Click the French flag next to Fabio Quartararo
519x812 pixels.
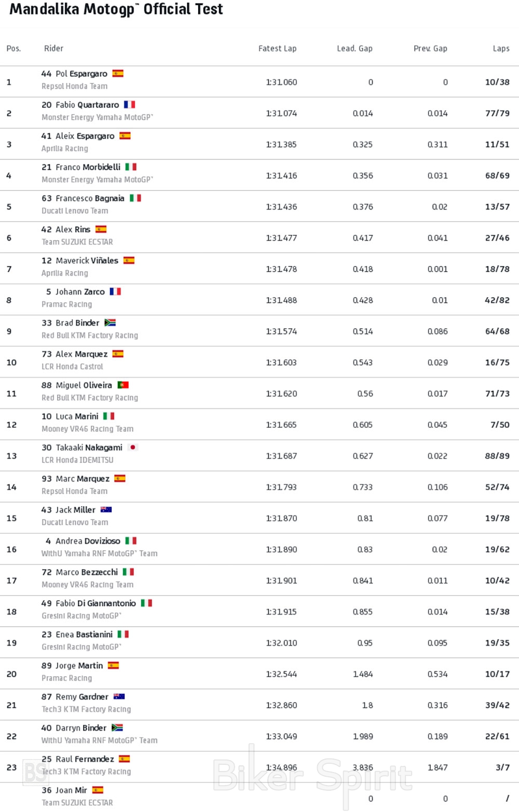point(129,105)
